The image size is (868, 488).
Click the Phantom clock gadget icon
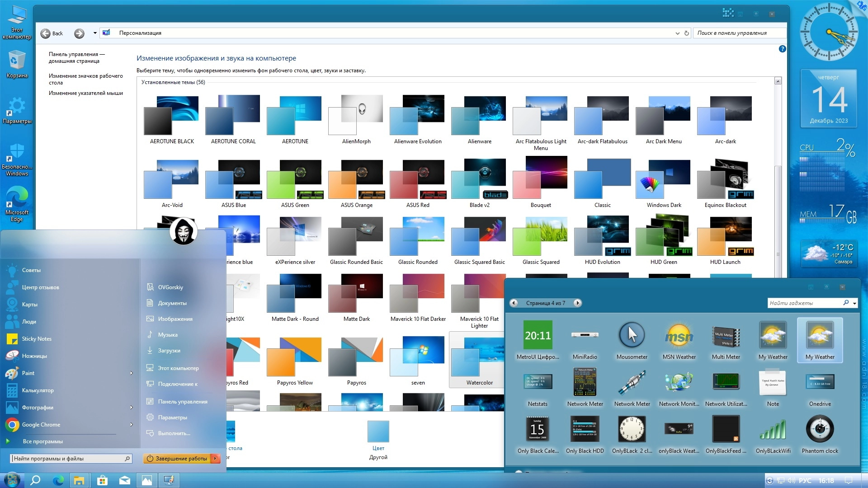820,429
